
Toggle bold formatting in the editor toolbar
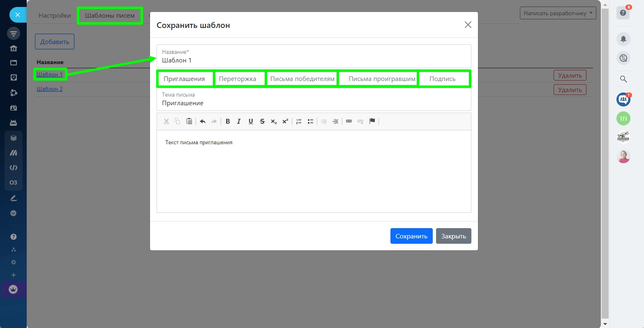pos(228,121)
